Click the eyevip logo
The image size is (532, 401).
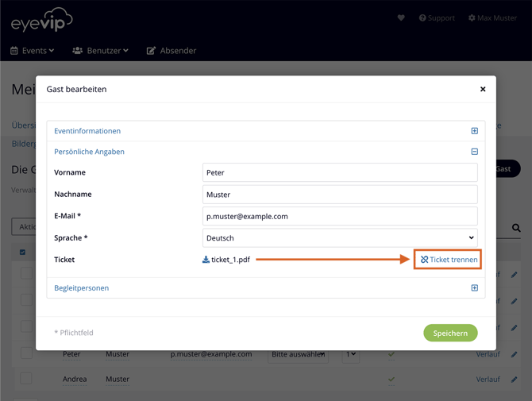pos(42,20)
